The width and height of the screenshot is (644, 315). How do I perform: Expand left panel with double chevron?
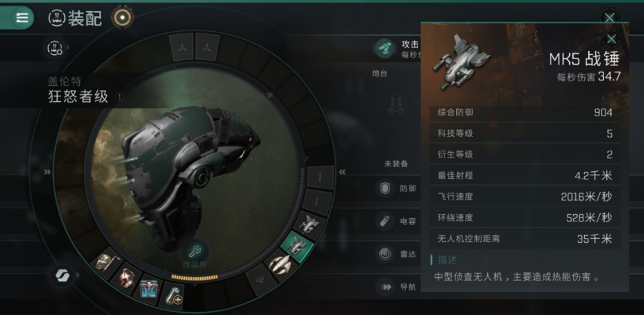coord(47,172)
